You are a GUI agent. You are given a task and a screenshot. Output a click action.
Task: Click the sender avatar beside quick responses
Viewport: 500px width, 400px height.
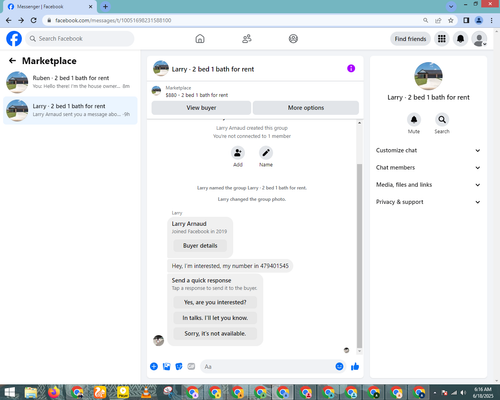click(x=158, y=340)
